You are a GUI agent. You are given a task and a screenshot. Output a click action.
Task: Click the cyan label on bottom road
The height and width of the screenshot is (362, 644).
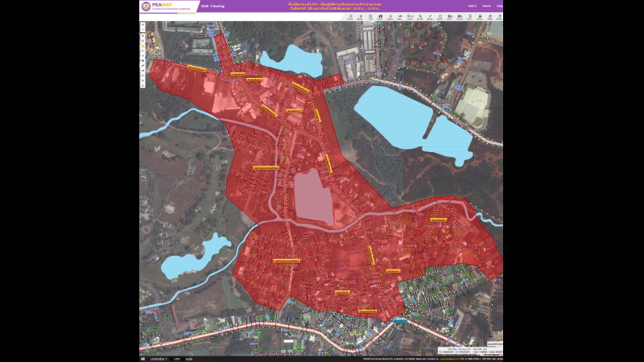click(399, 320)
